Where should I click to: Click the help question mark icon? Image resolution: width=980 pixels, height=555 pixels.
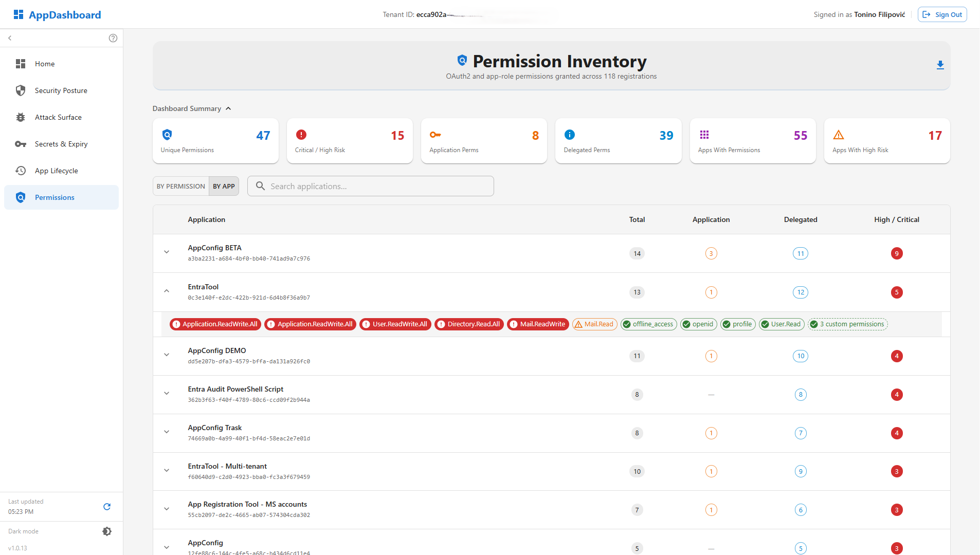click(113, 38)
